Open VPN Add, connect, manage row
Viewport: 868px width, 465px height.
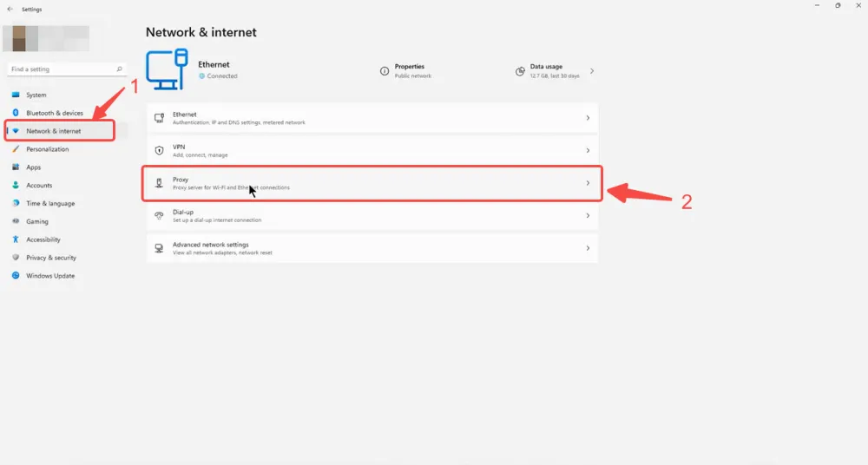coord(372,151)
